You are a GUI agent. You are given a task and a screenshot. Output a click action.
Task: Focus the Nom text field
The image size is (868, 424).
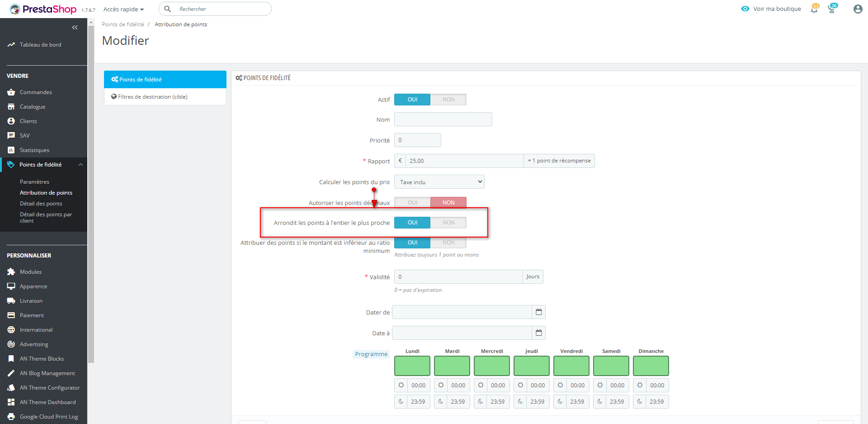(443, 119)
